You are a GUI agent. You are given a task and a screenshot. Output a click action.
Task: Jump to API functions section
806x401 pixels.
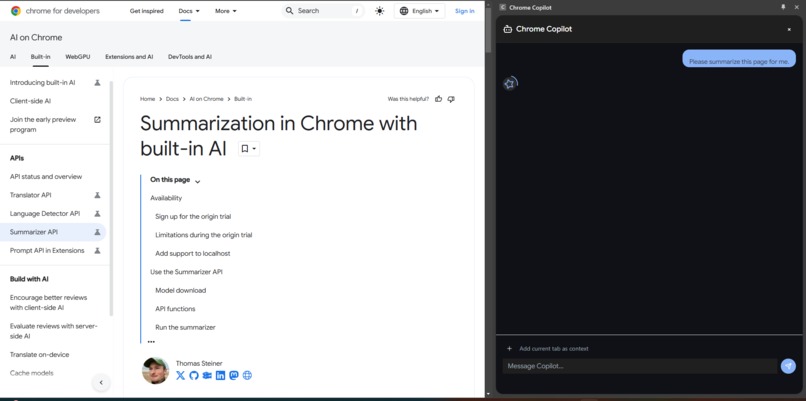(175, 309)
